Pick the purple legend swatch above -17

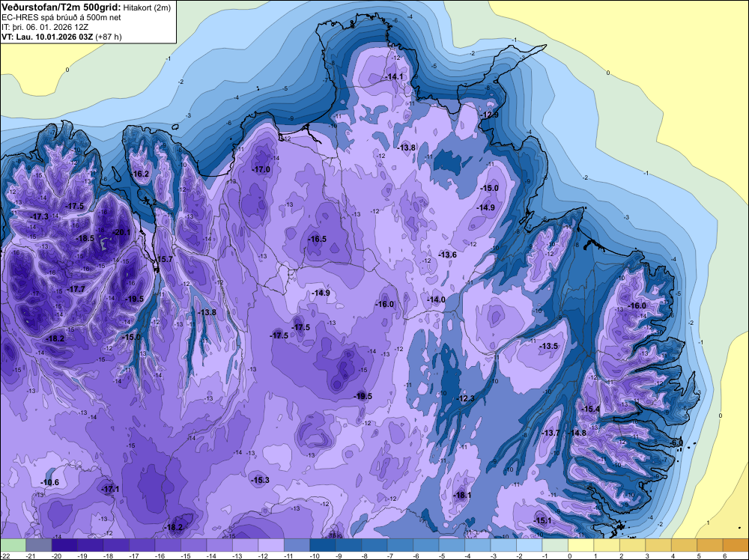coord(142,545)
